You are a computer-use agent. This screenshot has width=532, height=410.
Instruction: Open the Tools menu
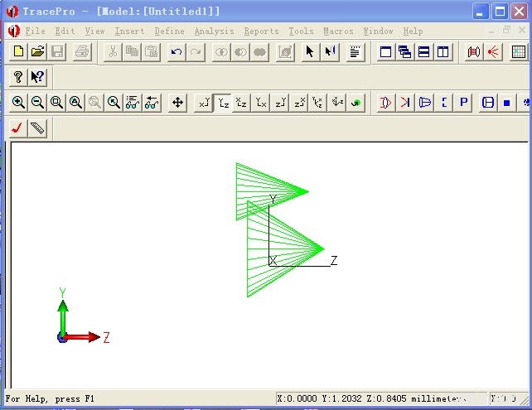[x=302, y=31]
